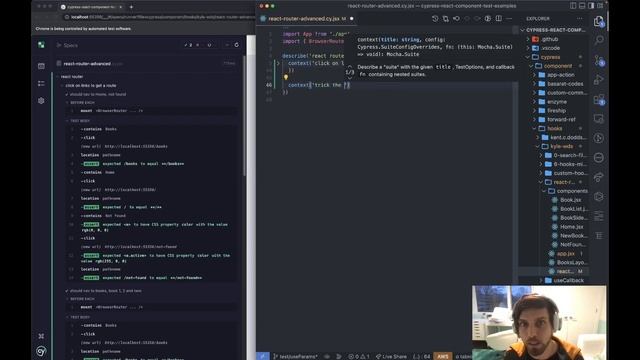This screenshot has height=360, width=640.
Task: Open Run and Debug view icon
Action: tap(599, 80)
